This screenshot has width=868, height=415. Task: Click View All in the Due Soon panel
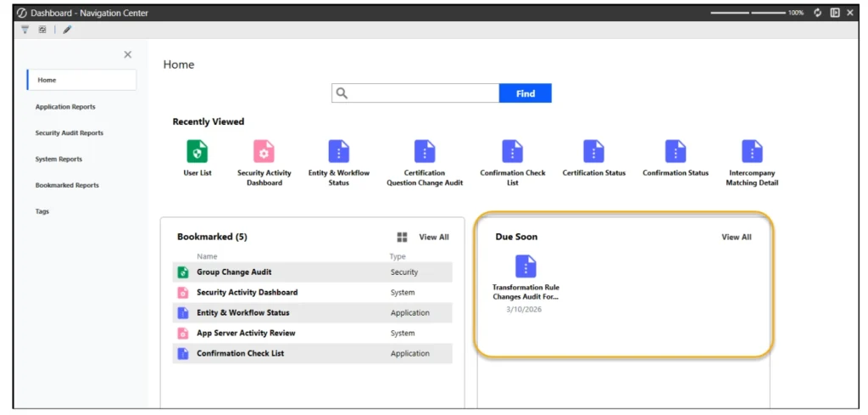[x=736, y=238]
